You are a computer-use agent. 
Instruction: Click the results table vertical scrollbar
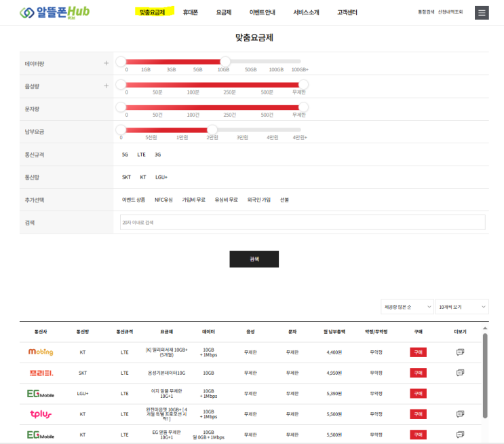[485, 376]
